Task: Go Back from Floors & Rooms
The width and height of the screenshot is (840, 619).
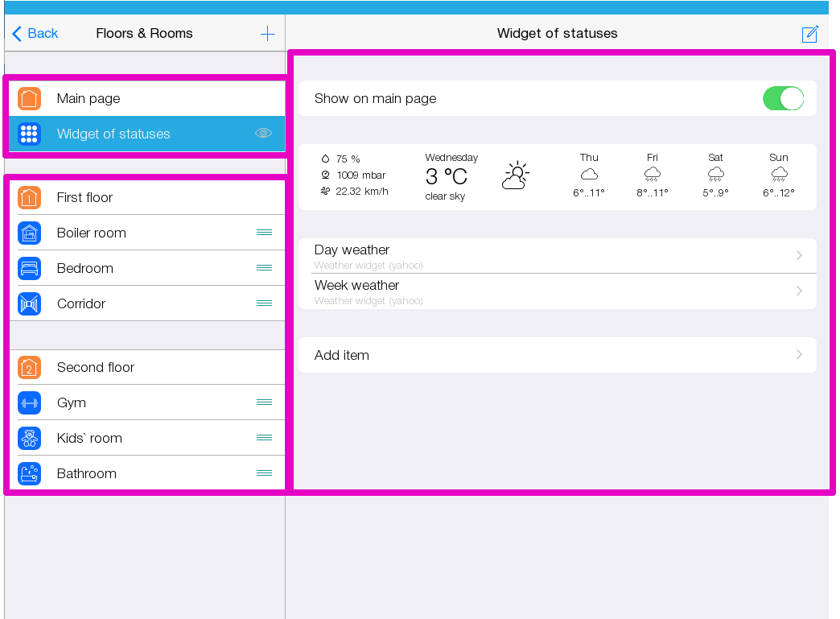Action: [35, 34]
